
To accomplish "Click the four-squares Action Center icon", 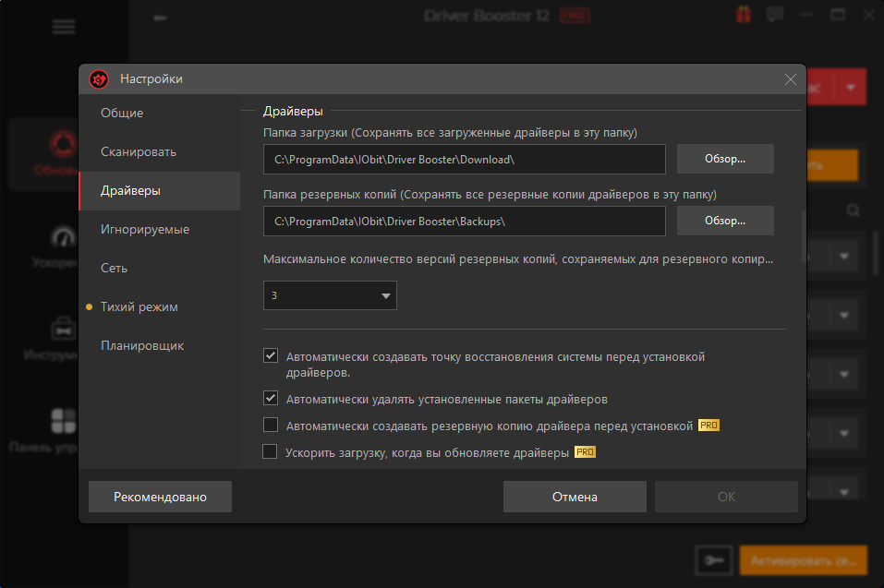I will point(64,422).
